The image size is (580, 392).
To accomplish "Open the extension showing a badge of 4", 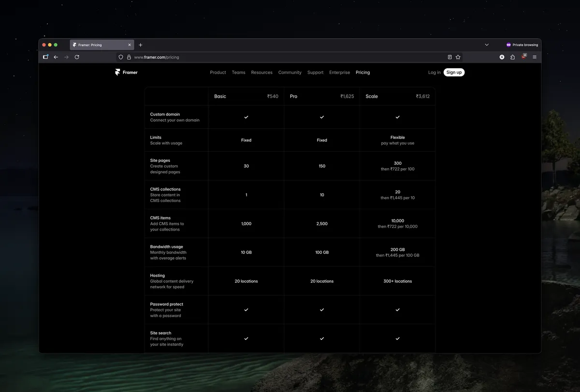I will coord(523,57).
